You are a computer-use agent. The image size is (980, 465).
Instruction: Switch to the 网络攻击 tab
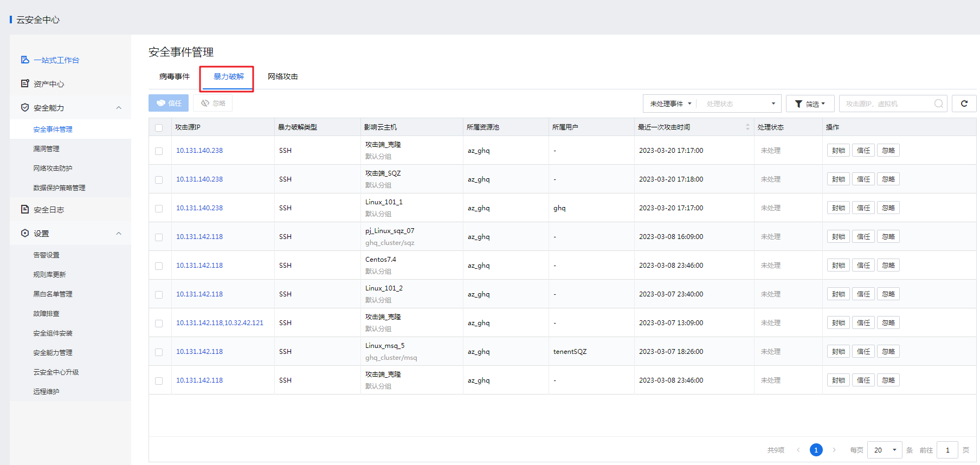pos(283,76)
